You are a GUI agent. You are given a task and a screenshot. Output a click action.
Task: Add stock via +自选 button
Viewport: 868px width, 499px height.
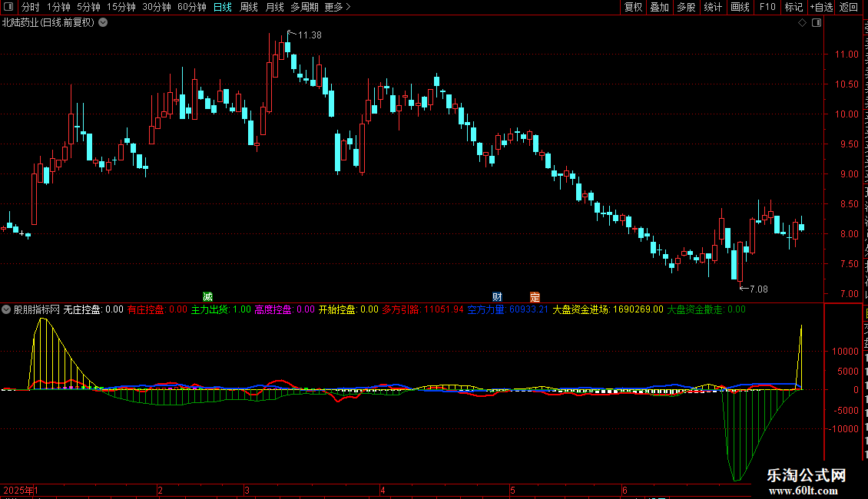821,7
